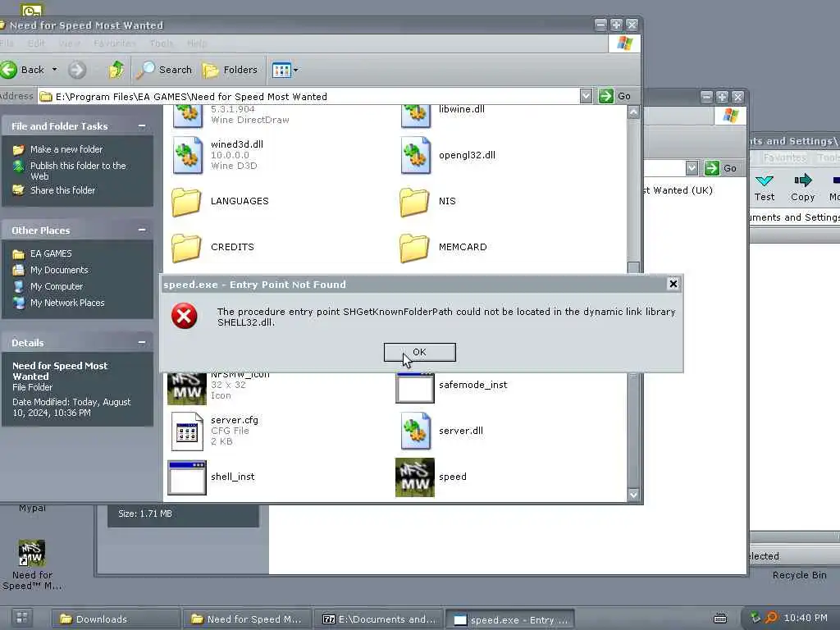Viewport: 840px width, 630px height.
Task: Go up one folder level
Action: pos(116,70)
